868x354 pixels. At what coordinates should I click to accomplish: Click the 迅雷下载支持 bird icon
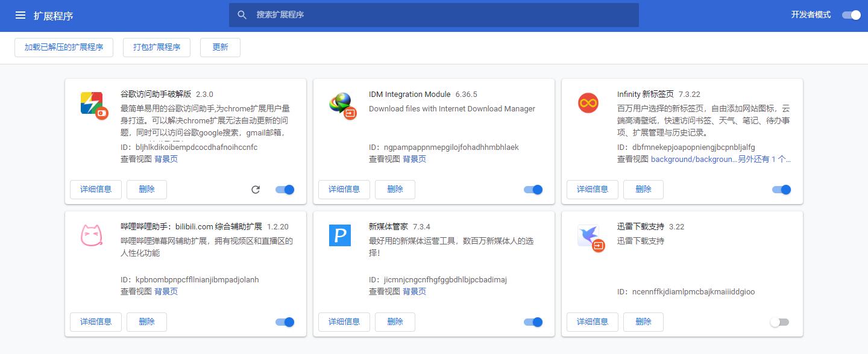[x=589, y=236]
